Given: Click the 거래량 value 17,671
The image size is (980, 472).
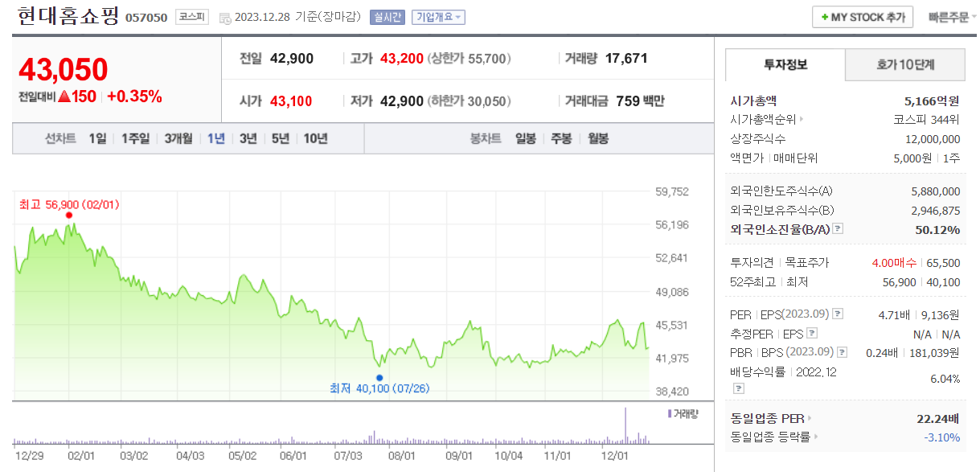Looking at the screenshot, I should [626, 58].
